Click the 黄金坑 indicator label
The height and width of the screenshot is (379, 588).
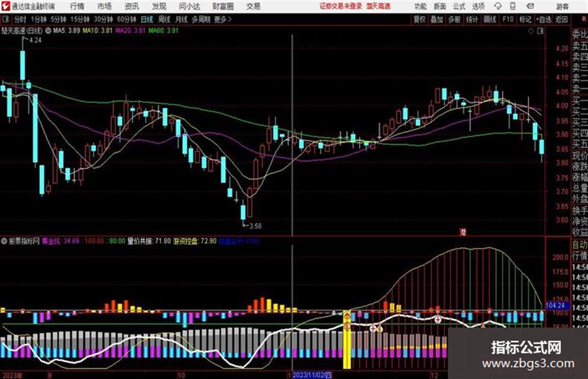(50, 241)
